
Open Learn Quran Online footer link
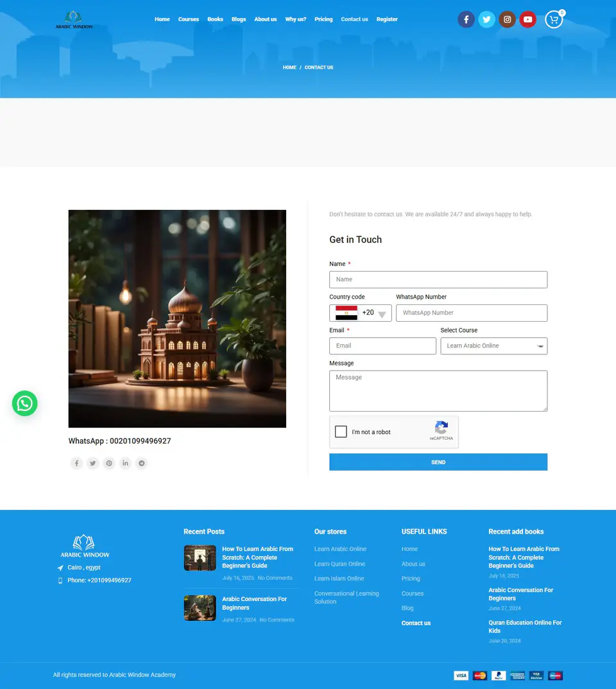coord(339,564)
